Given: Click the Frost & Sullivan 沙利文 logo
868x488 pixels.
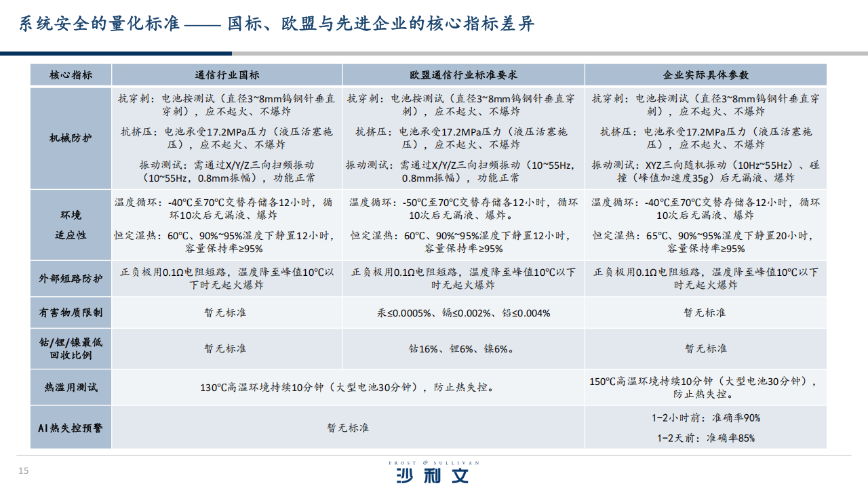Looking at the screenshot, I should coord(433,472).
